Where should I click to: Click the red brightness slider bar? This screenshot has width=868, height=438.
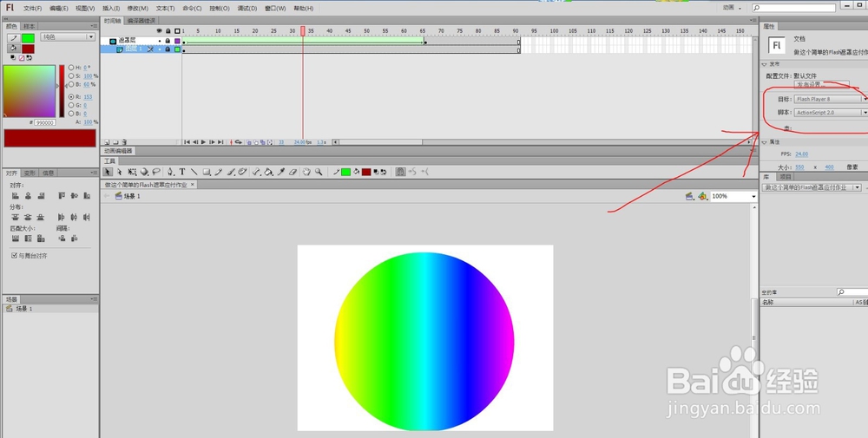62,91
